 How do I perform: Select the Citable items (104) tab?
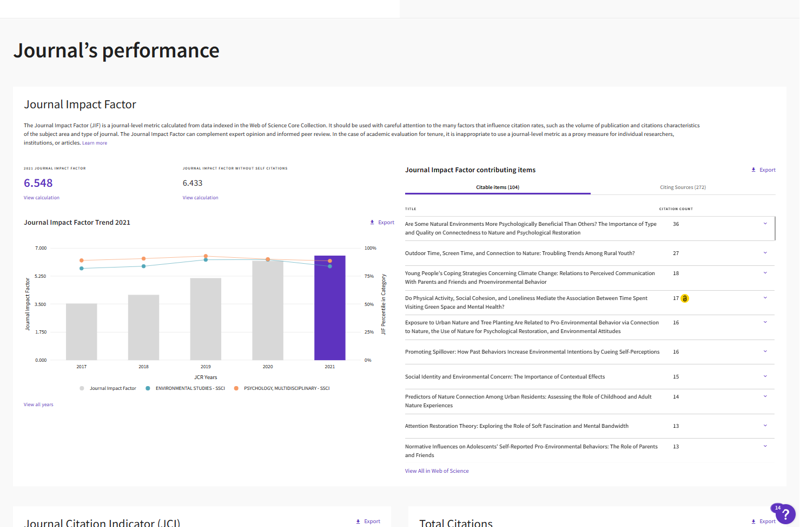[x=497, y=187]
